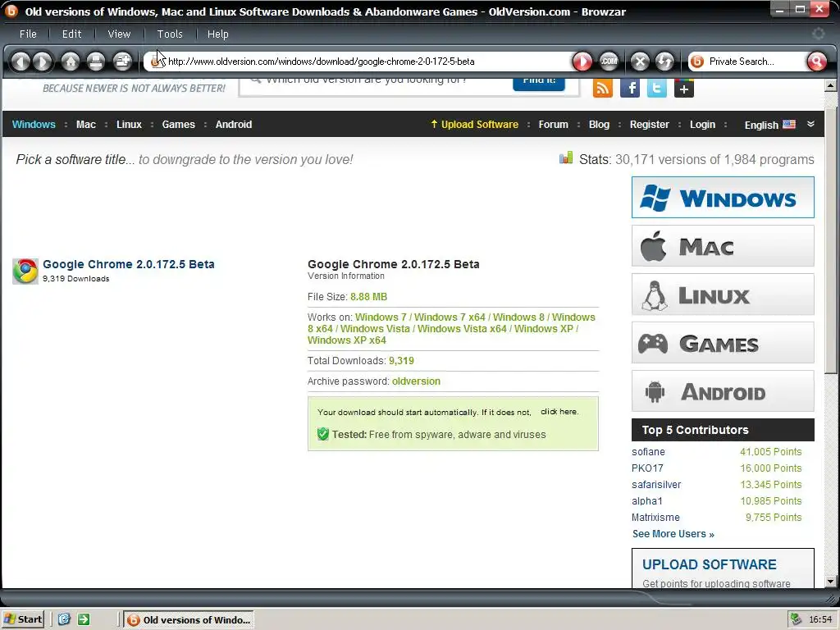840x630 pixels.
Task: Click the Find it! button
Action: point(539,84)
